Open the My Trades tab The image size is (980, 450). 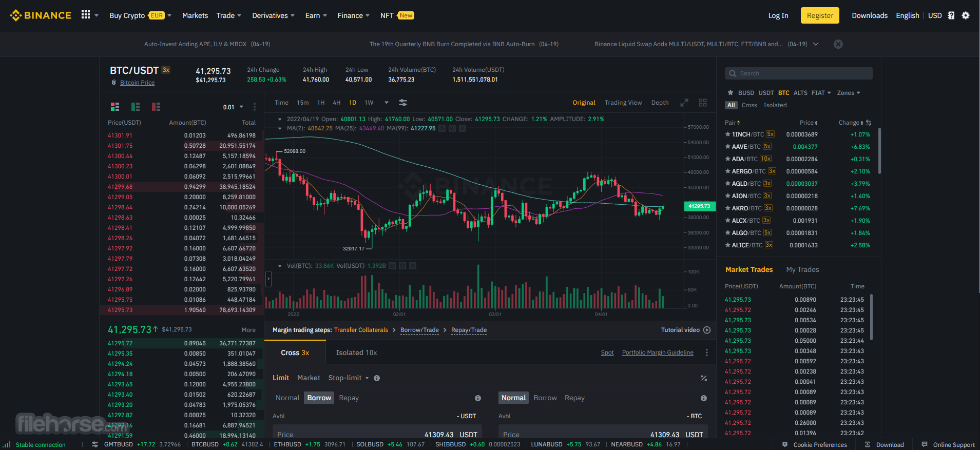[x=802, y=269]
